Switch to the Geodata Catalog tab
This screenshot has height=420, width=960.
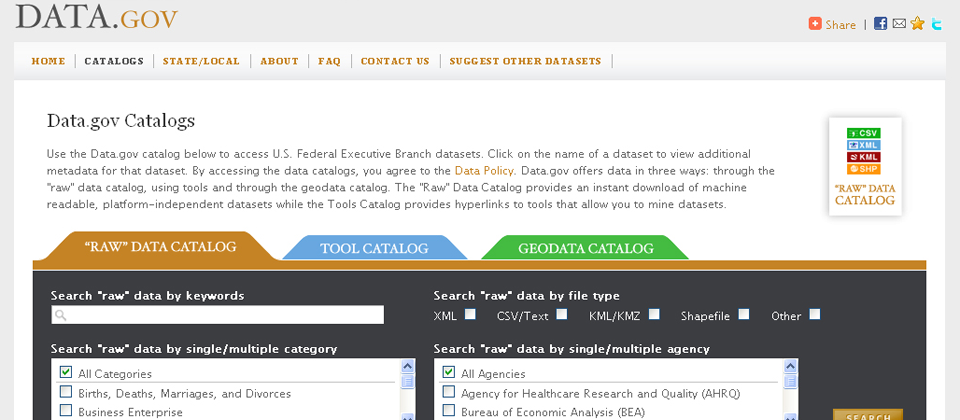tap(585, 248)
